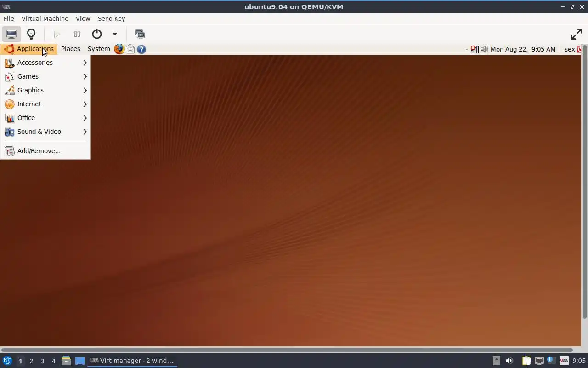Switch to virtual desktop 1
Viewport: 588px width, 368px height.
pyautogui.click(x=20, y=361)
